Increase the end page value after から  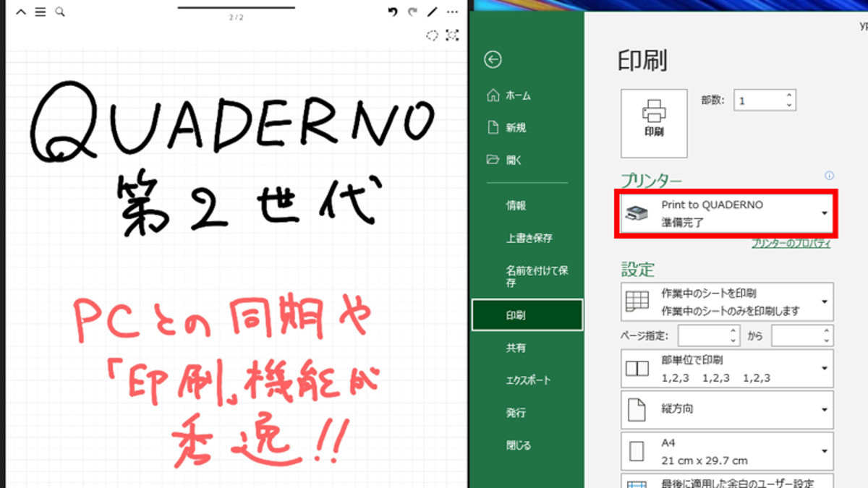tap(827, 331)
